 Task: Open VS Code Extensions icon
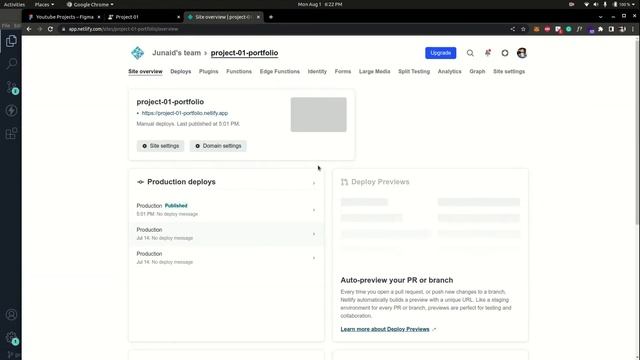(11, 133)
